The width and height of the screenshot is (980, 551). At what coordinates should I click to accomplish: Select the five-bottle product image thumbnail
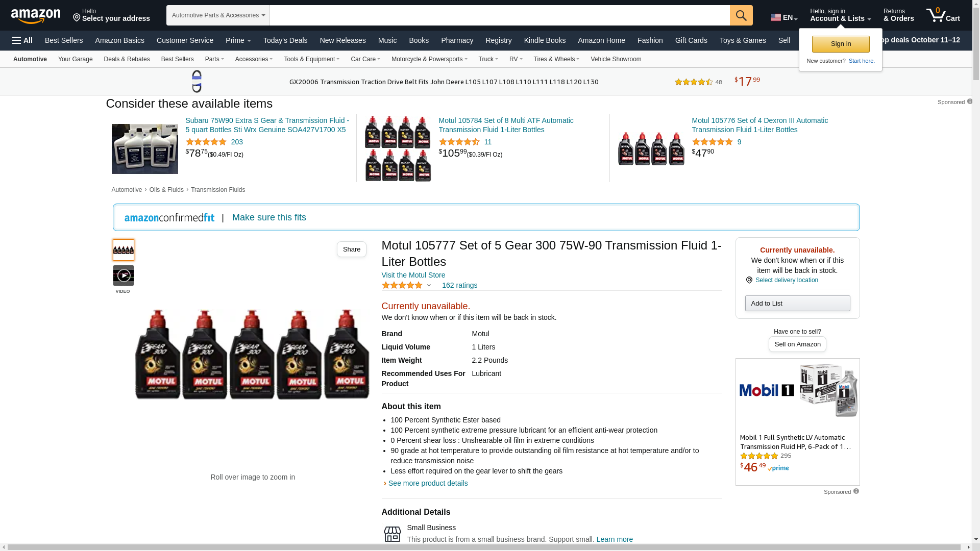coord(124,250)
